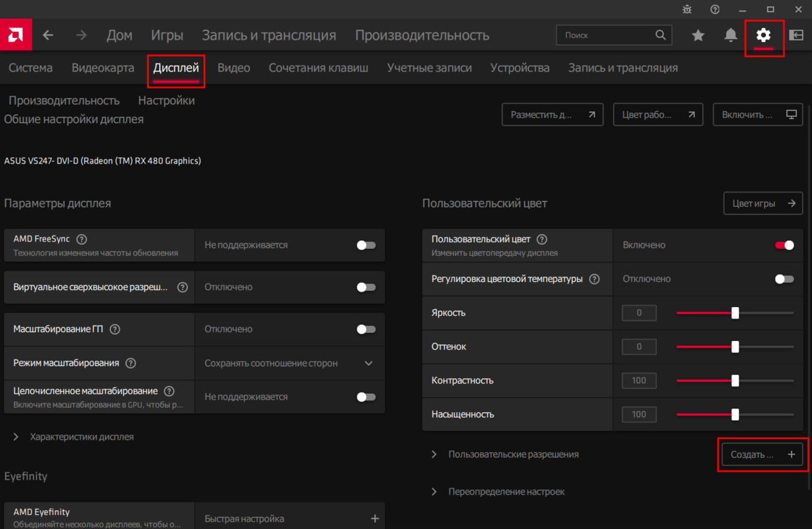
Task: Enable Масштабирование ГП switch
Action: pos(366,329)
